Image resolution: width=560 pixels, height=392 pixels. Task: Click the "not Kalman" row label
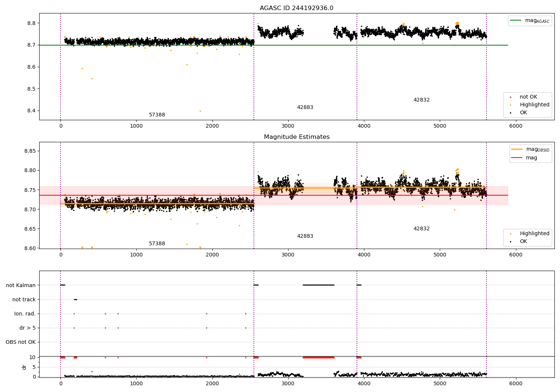[x=21, y=285]
